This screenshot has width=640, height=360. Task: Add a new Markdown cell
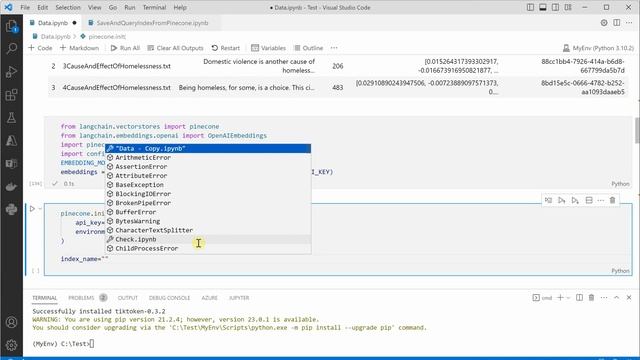(x=79, y=48)
